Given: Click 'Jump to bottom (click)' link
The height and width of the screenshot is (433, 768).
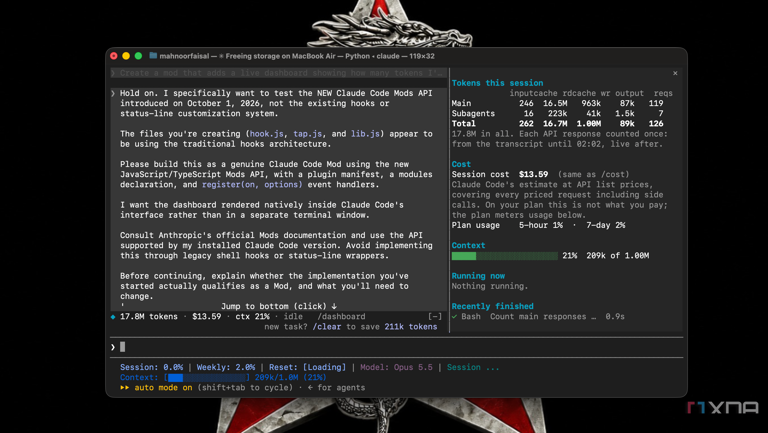Looking at the screenshot, I should pyautogui.click(x=279, y=306).
